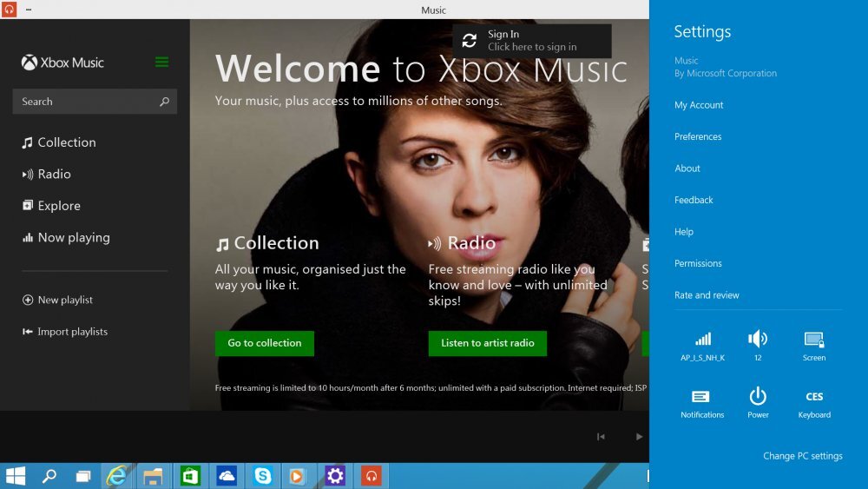
Task: Open Collection in the sidebar
Action: pos(59,142)
